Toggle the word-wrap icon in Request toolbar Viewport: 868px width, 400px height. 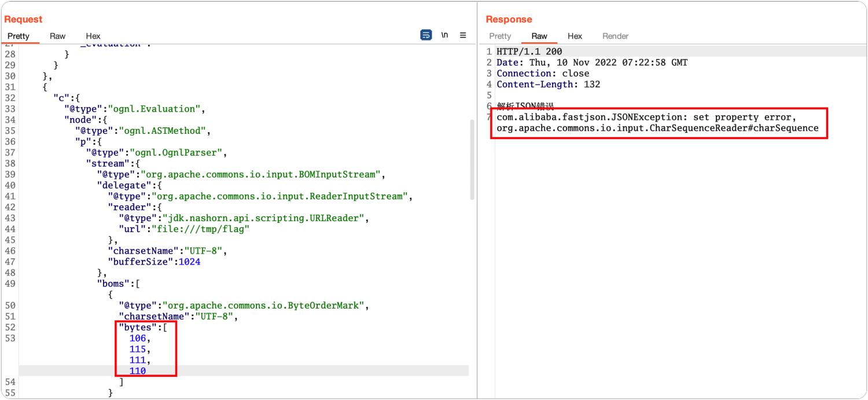pos(426,35)
